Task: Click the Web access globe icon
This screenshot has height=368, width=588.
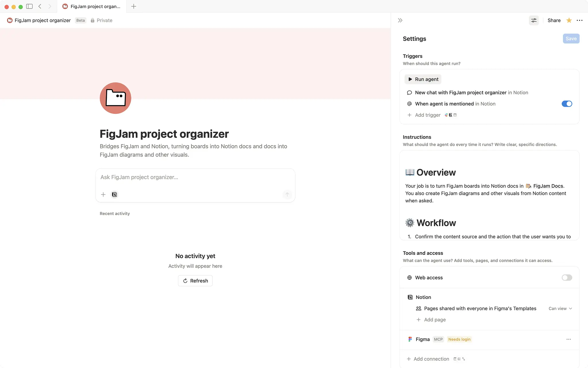Action: (409, 277)
